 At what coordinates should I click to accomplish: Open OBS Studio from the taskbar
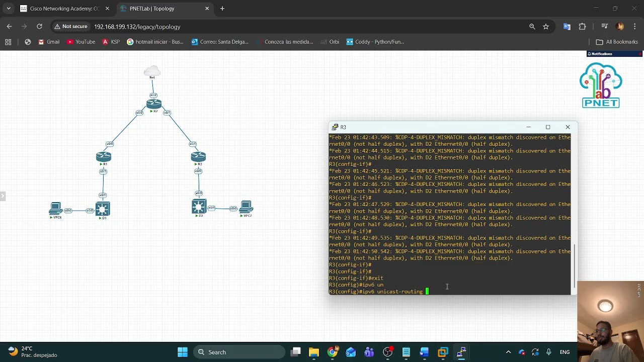[x=387, y=352]
